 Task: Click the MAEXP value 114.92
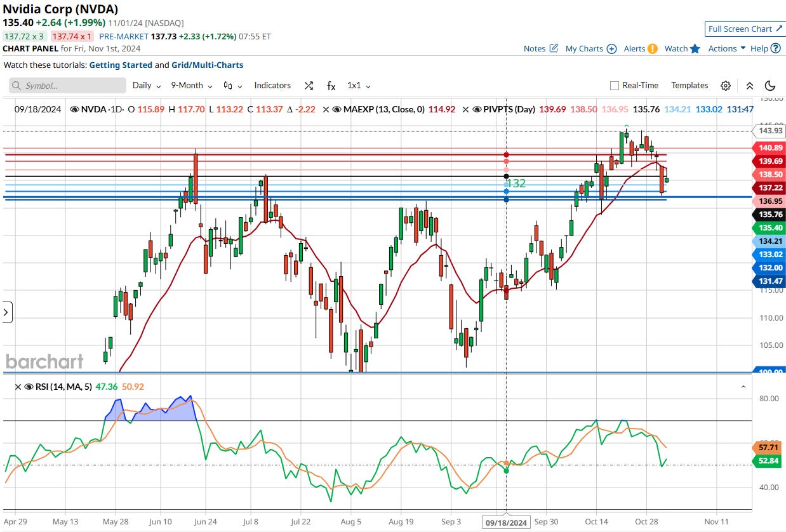coord(442,109)
